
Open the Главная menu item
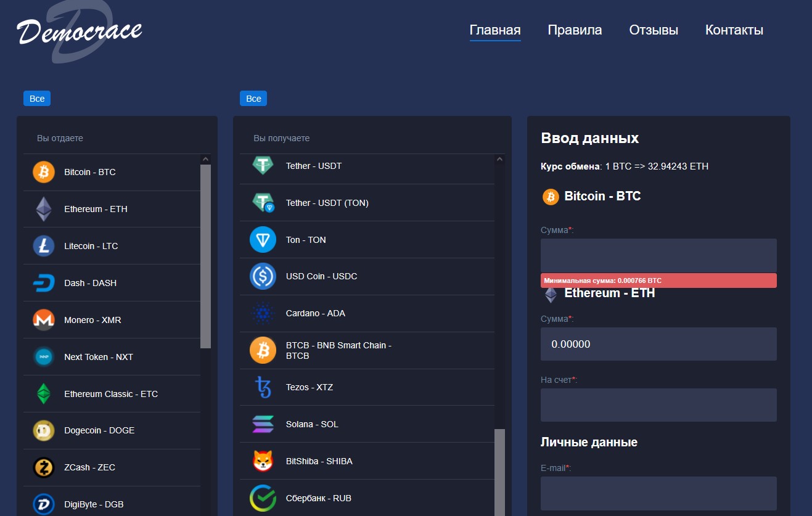click(495, 30)
